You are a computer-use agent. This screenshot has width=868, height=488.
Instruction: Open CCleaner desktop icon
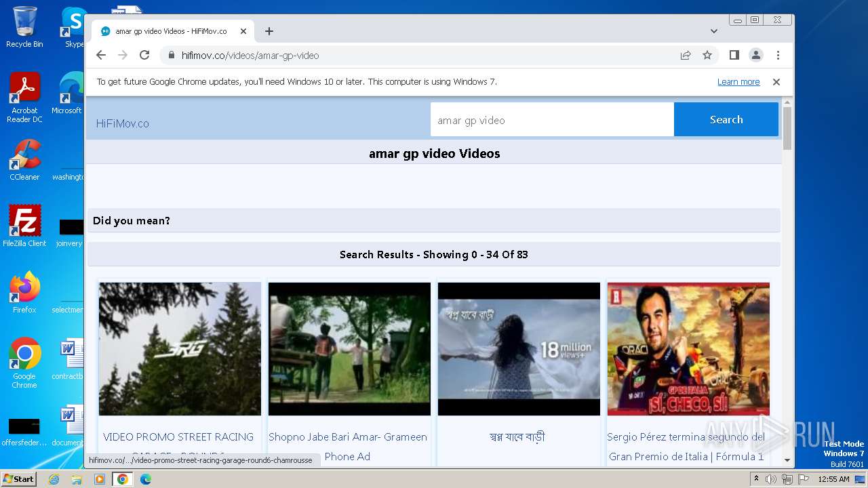click(24, 160)
